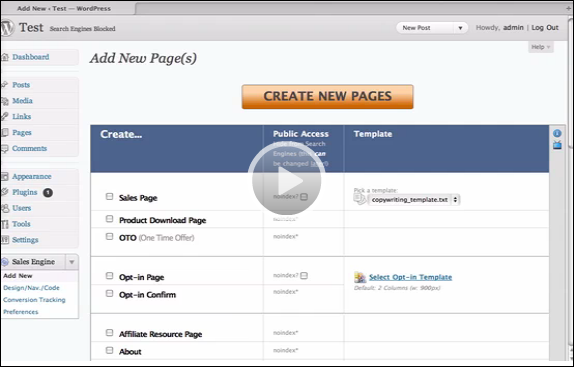
Task: Check the About page checkbox
Action: [109, 351]
